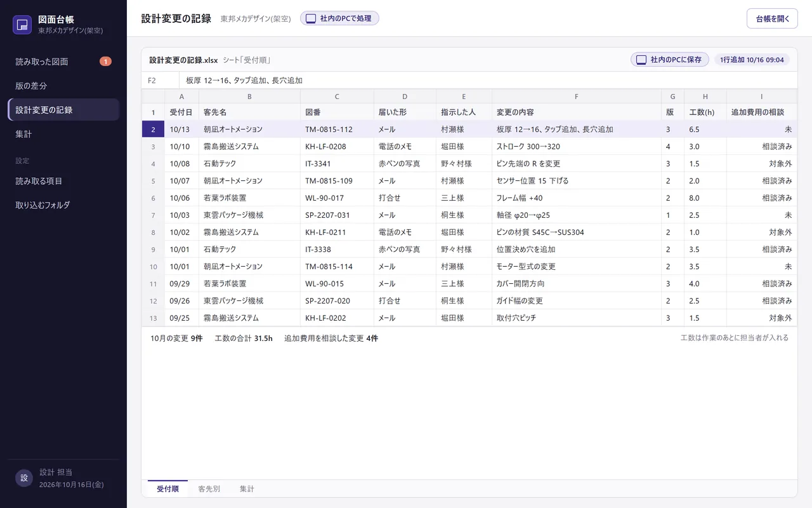Click the cell ピンの材質 S45C→SUS304
The image size is (812, 508).
click(x=577, y=232)
